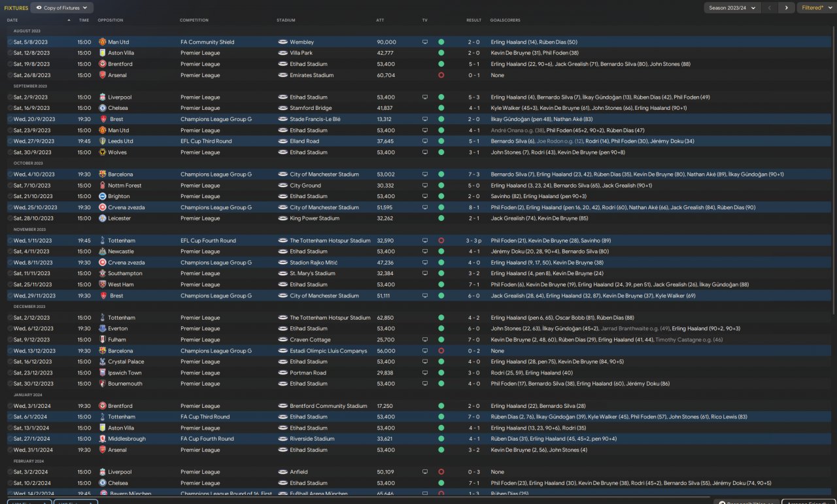The height and width of the screenshot is (504, 837).
Task: Go to the previous season arrow
Action: (x=770, y=8)
